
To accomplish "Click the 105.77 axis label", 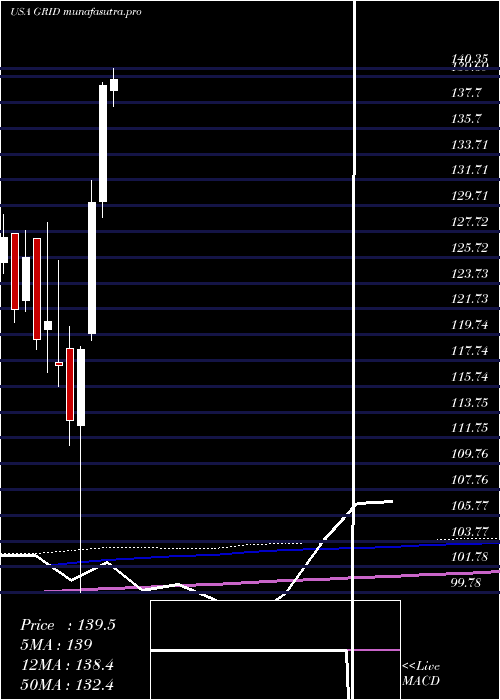I will pos(470,506).
